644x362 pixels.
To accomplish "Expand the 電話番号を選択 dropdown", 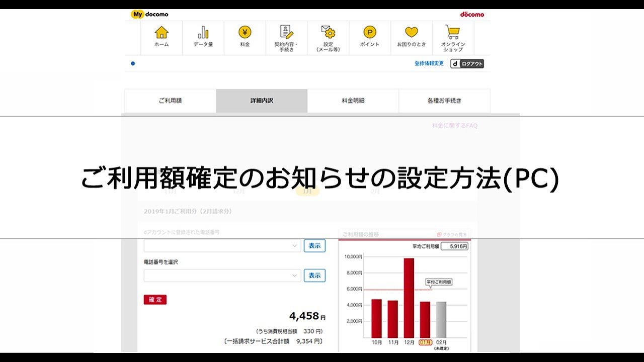I will [x=222, y=276].
